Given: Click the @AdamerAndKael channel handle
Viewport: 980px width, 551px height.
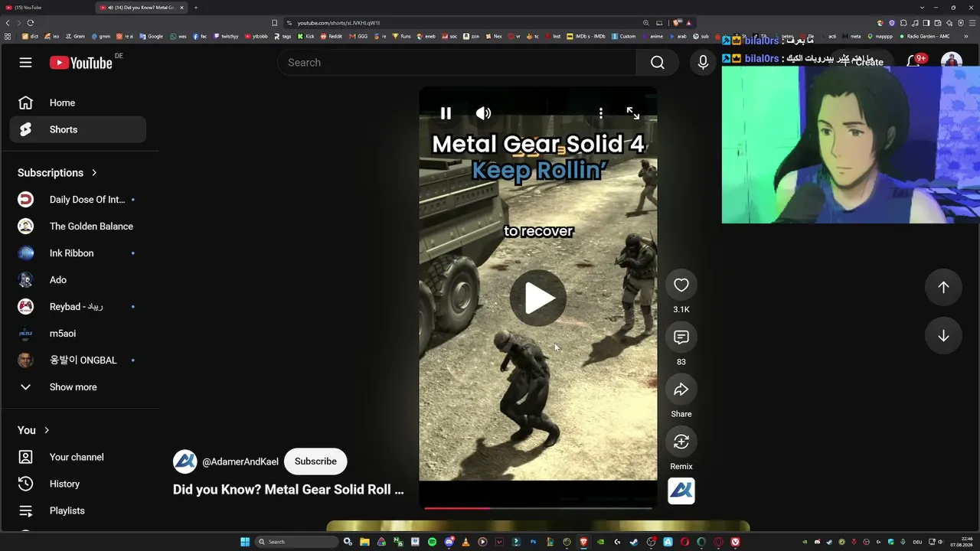Looking at the screenshot, I should point(240,462).
